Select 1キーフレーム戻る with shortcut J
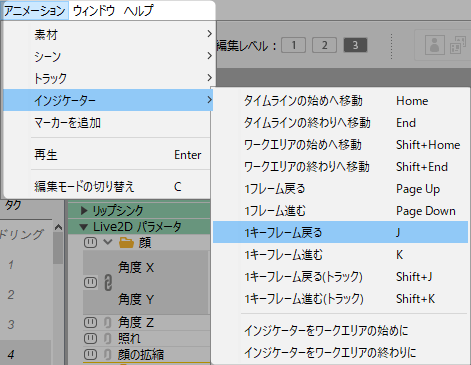471x365 pixels. tap(340, 232)
